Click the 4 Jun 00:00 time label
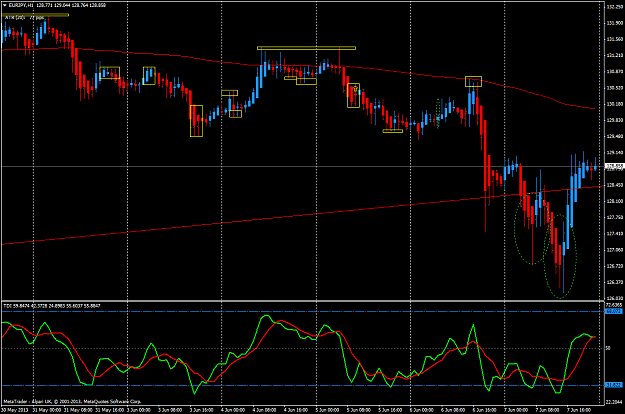625x414 pixels. point(233,410)
